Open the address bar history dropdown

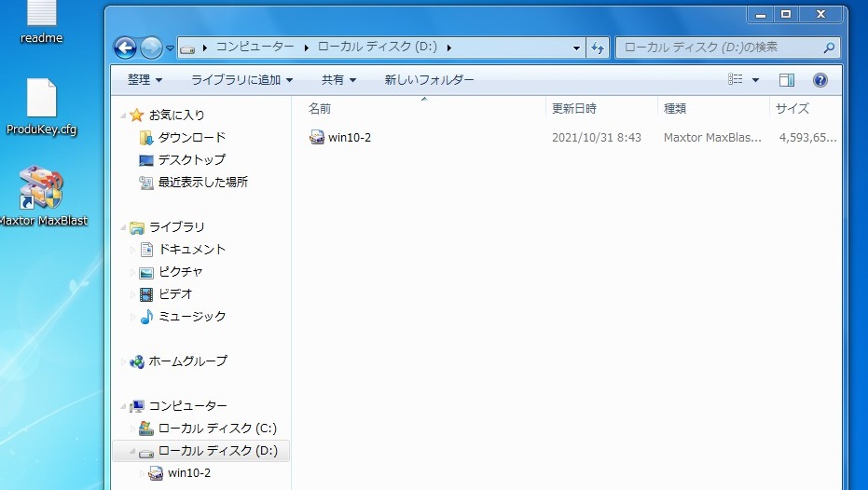(576, 48)
